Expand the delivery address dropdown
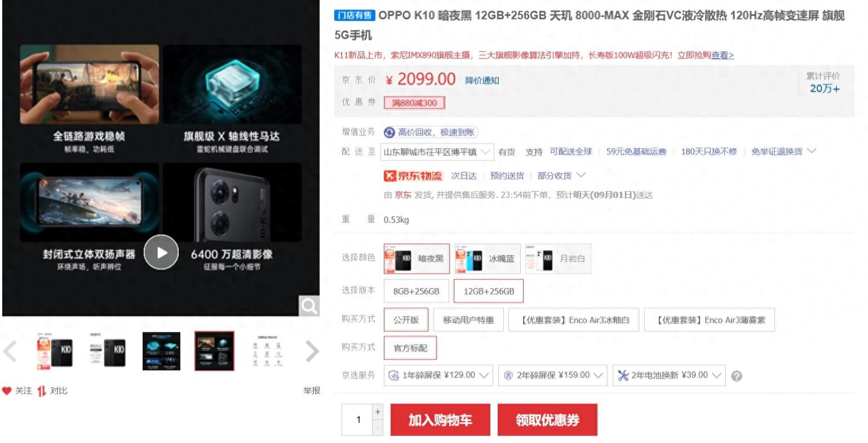 [439, 152]
